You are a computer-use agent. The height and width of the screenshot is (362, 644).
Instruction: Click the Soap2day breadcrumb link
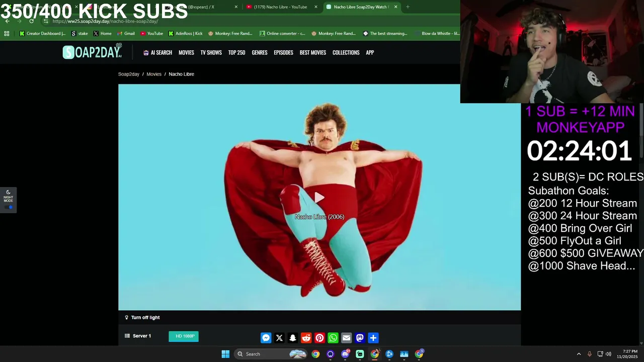click(x=129, y=74)
